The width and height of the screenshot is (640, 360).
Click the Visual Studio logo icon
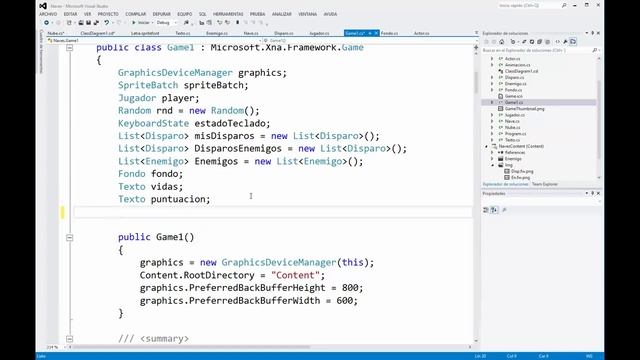tap(43, 6)
